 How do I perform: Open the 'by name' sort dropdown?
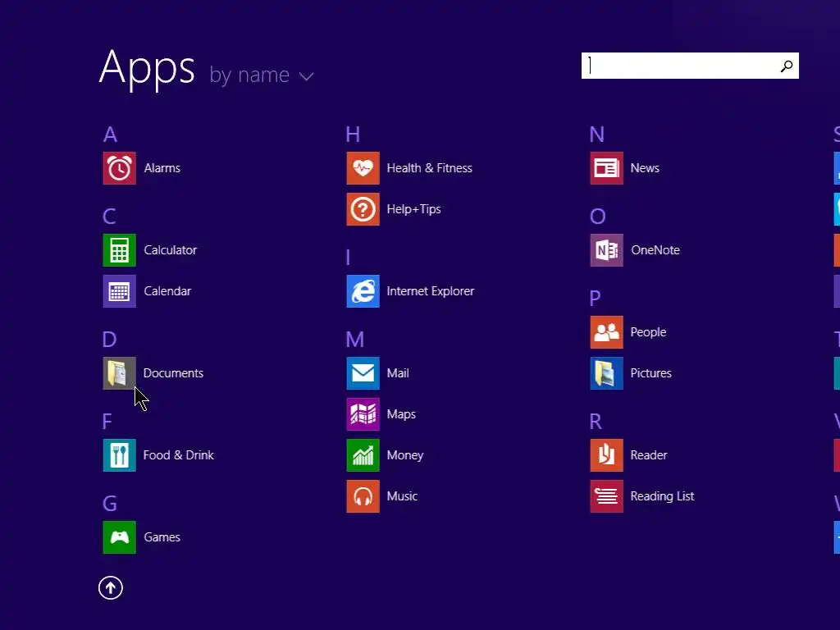(x=262, y=75)
